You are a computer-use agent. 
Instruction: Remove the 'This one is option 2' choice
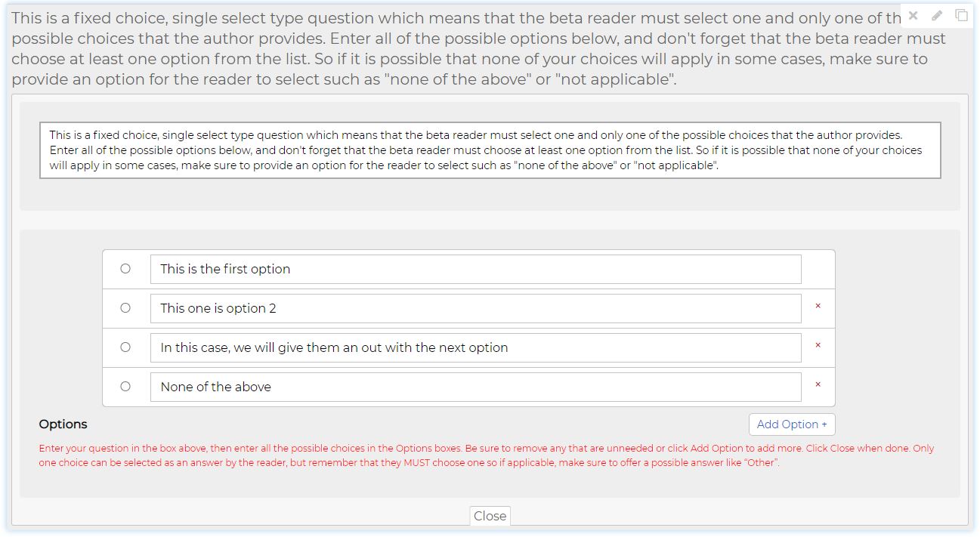point(818,307)
